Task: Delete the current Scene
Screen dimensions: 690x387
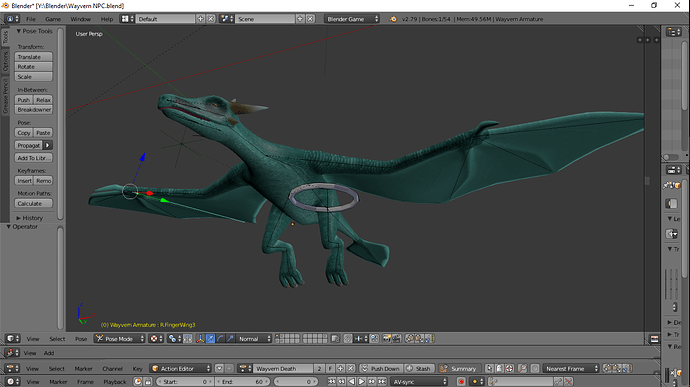Action: tap(310, 19)
